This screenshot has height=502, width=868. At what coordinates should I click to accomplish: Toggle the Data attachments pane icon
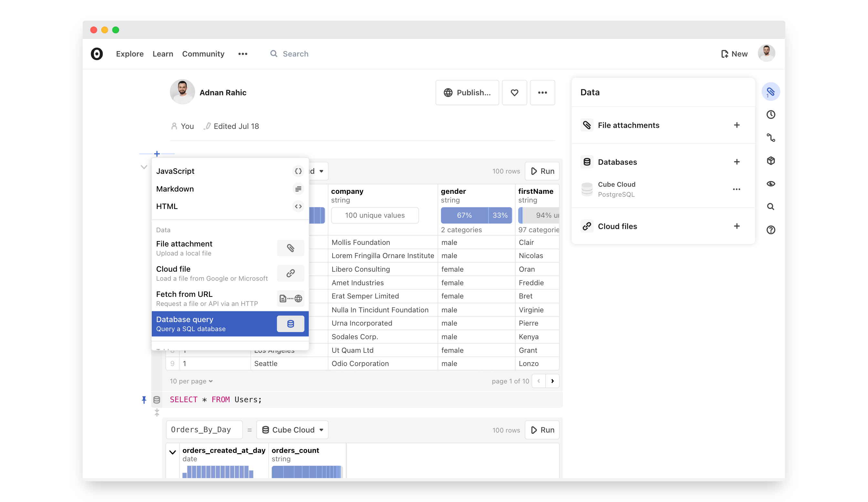(770, 92)
